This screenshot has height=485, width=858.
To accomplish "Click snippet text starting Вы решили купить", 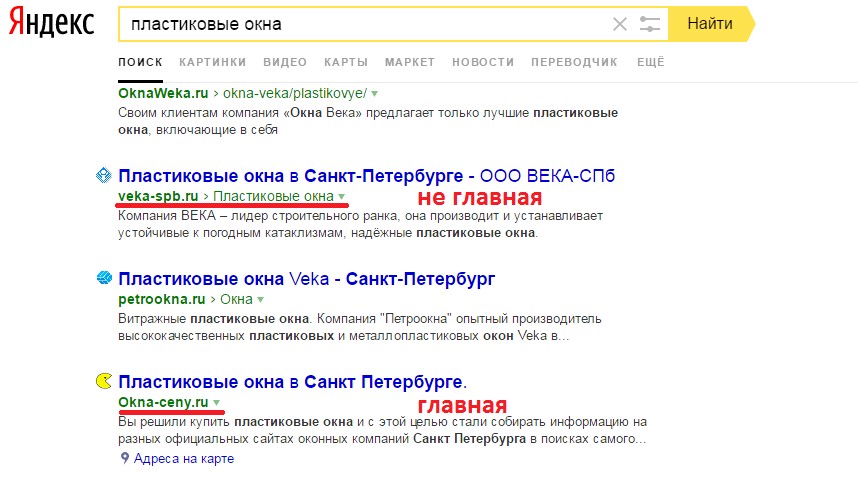I will [382, 430].
